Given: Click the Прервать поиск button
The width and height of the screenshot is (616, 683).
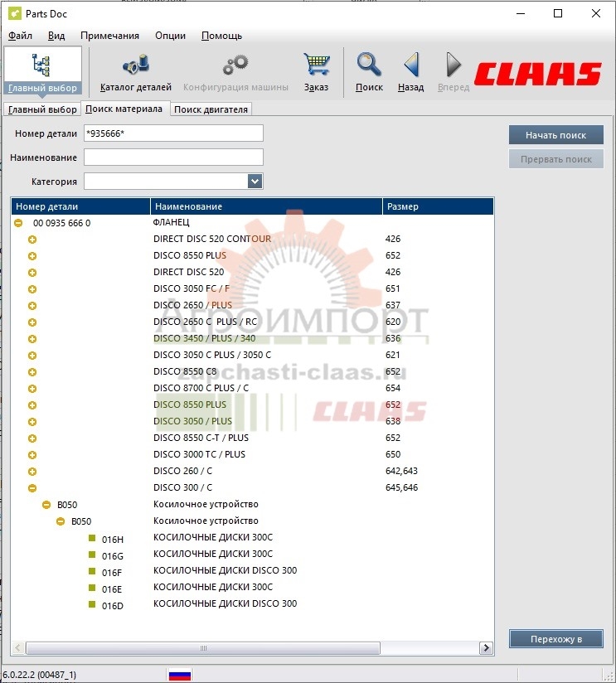Looking at the screenshot, I should click(555, 159).
